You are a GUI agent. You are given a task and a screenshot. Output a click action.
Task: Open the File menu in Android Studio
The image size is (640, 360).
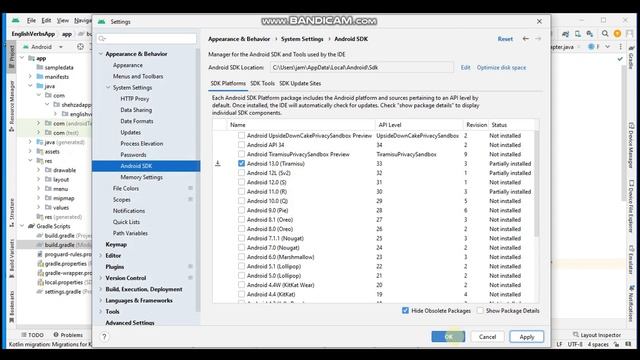click(31, 20)
